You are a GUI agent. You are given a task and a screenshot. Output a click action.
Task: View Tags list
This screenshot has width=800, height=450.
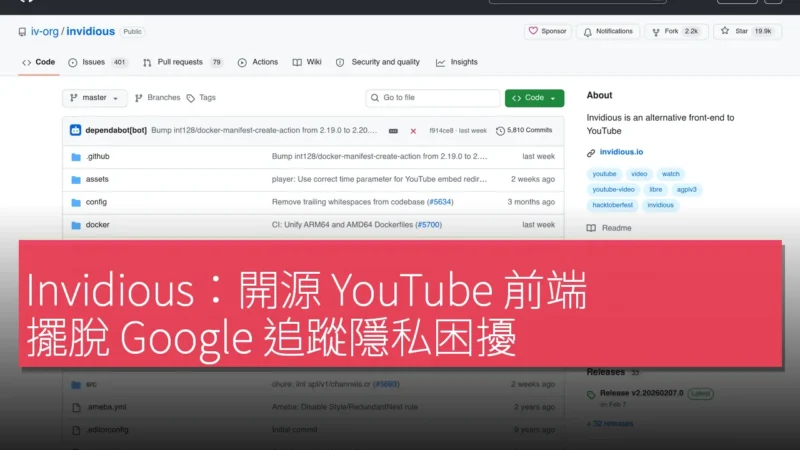pyautogui.click(x=202, y=97)
